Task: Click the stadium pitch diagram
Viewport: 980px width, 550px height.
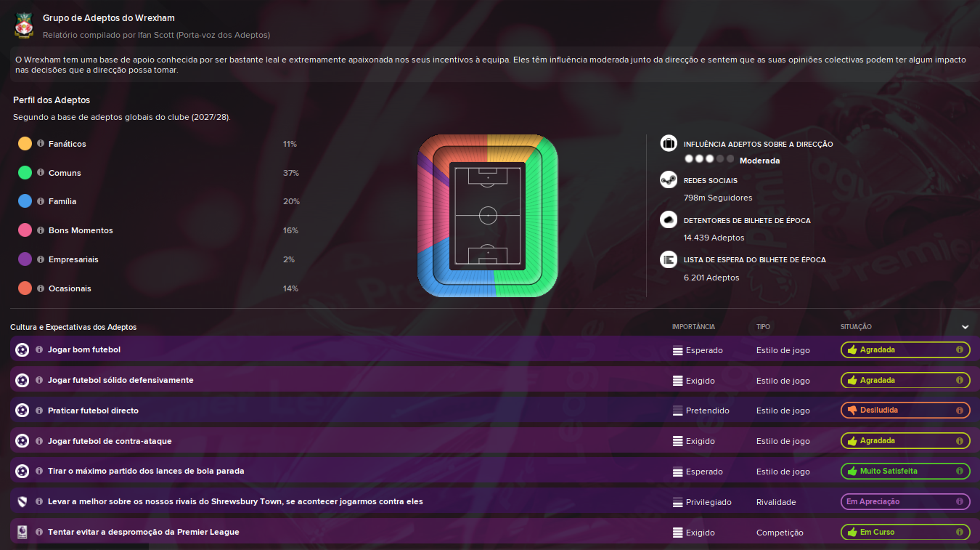Action: tap(488, 216)
